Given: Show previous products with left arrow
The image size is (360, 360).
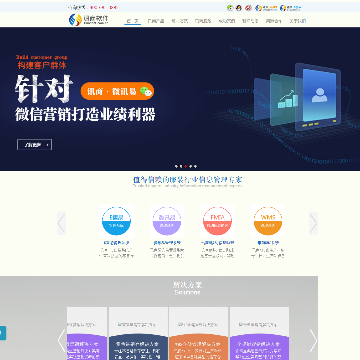Looking at the screenshot, I should click(61, 223).
